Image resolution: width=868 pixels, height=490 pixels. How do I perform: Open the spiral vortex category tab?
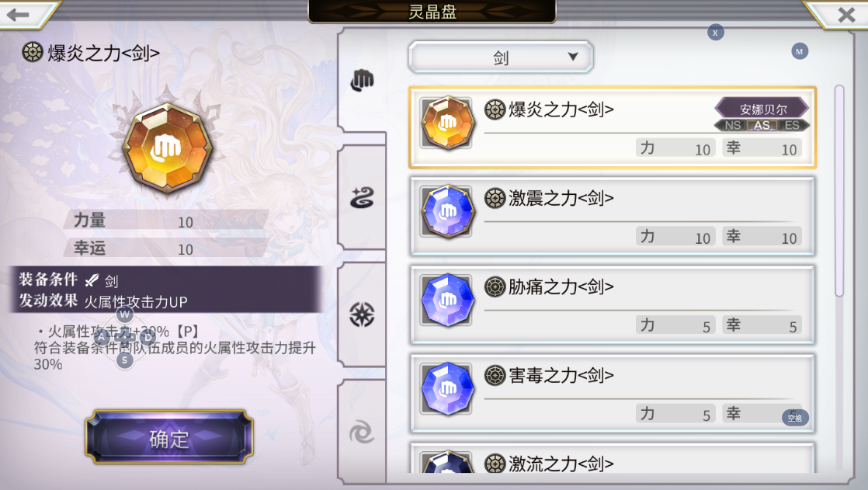tap(362, 432)
